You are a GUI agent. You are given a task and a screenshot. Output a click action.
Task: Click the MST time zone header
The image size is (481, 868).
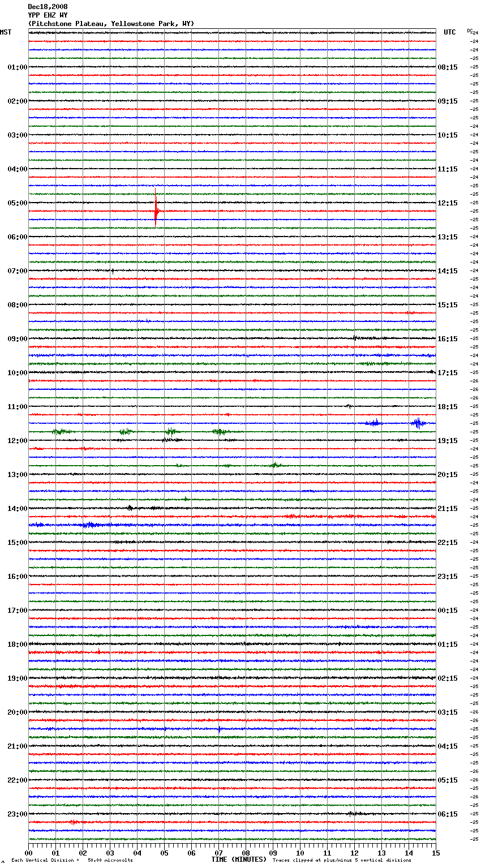click(x=6, y=32)
